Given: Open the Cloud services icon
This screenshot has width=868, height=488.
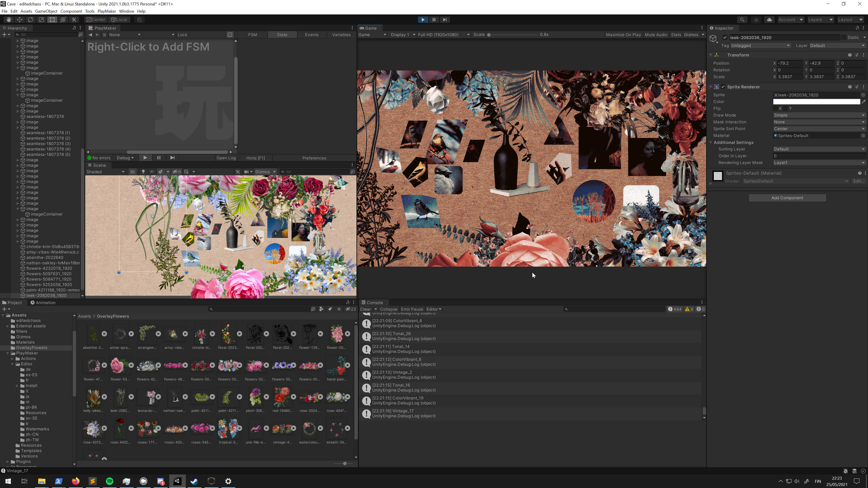Looking at the screenshot, I should [x=769, y=20].
